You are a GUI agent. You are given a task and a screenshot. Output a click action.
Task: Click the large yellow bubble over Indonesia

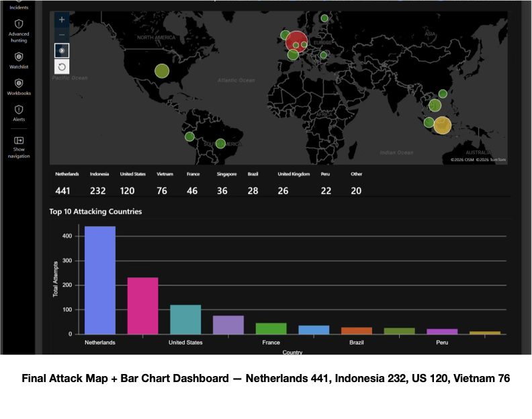pos(443,125)
